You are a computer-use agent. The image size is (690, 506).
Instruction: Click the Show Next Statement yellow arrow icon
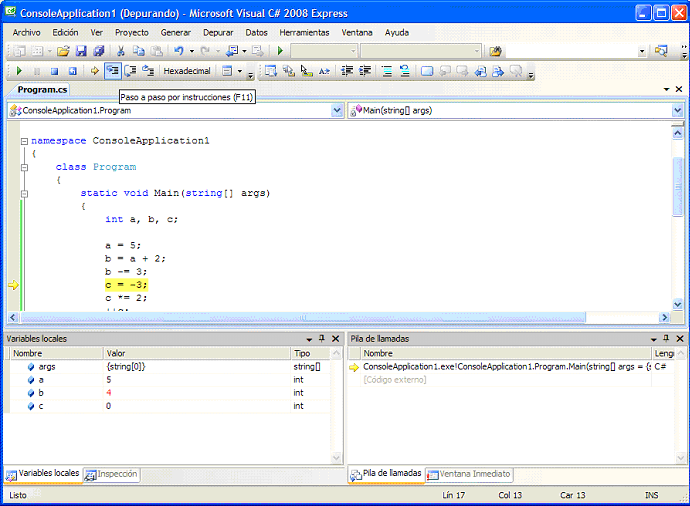94,71
